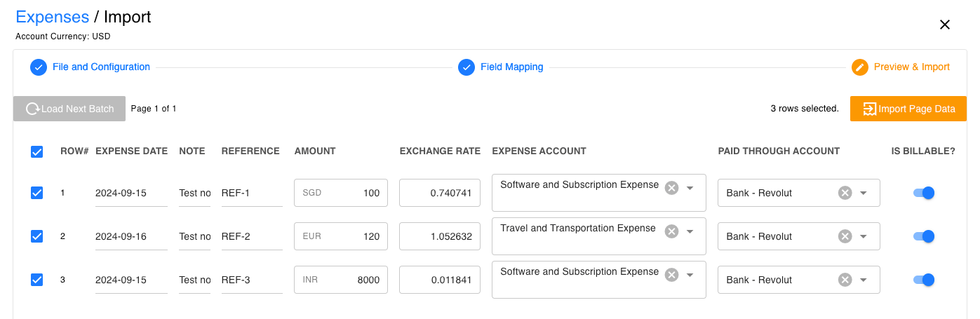Click the REF-2 reference field
The height and width of the screenshot is (319, 980).
click(252, 236)
